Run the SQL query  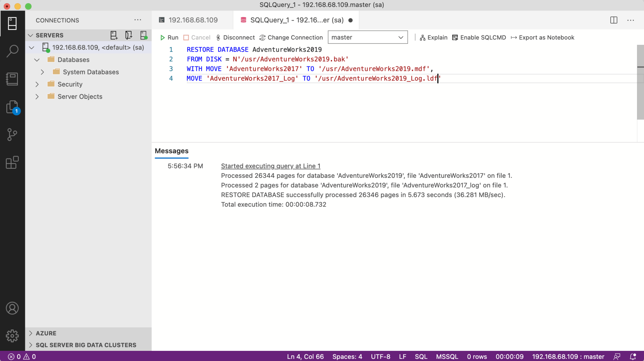coord(169,38)
